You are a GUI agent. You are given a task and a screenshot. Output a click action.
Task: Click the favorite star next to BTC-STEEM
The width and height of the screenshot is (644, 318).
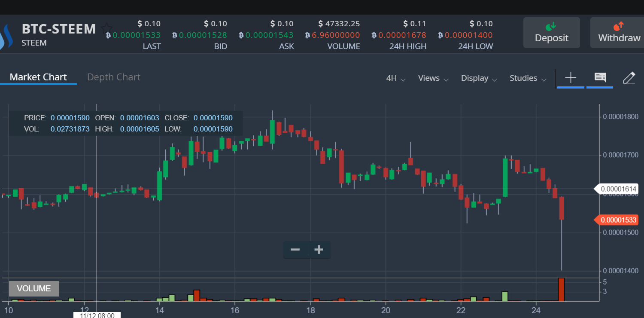tap(106, 29)
